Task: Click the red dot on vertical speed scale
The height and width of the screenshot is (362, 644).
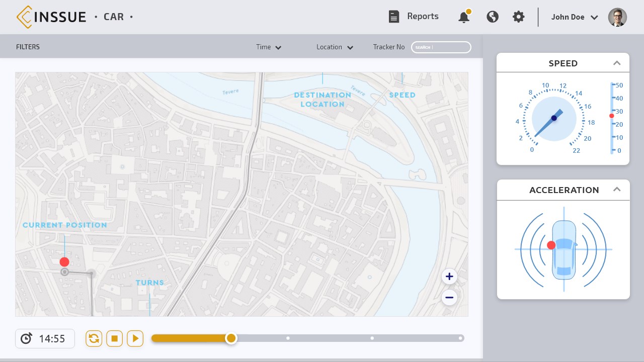Action: (612, 116)
